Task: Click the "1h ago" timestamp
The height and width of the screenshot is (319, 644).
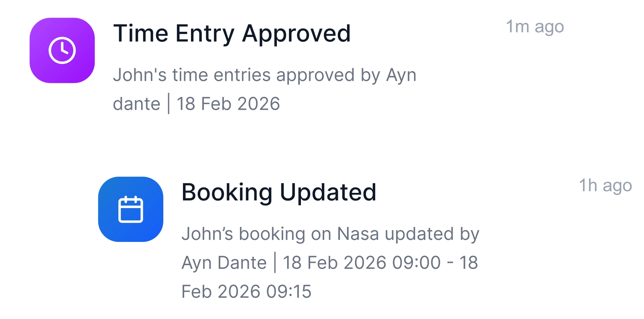Action: (x=605, y=186)
